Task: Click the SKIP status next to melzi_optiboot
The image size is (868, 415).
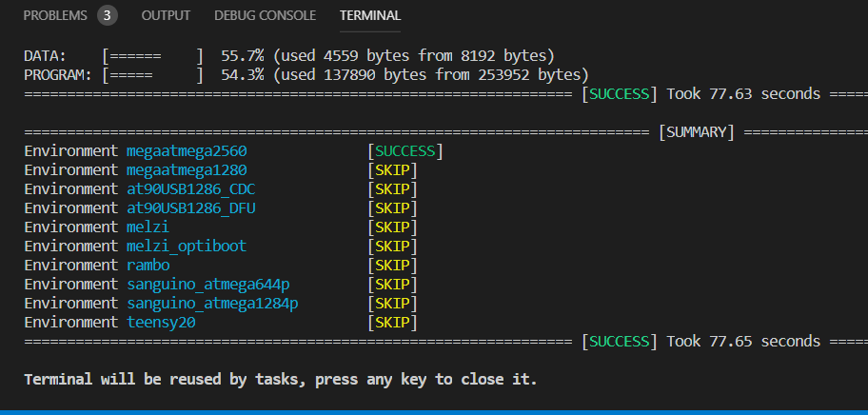Action: [x=392, y=247]
